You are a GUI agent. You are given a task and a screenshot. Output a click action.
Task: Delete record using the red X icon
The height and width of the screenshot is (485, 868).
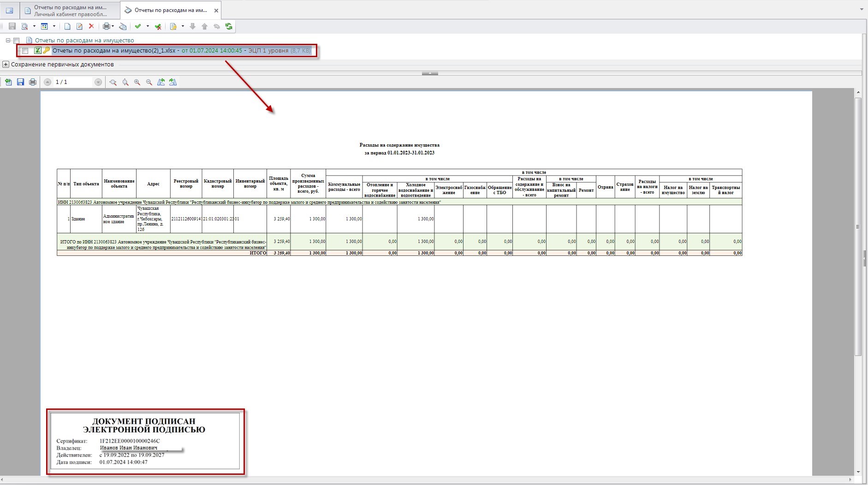click(91, 27)
